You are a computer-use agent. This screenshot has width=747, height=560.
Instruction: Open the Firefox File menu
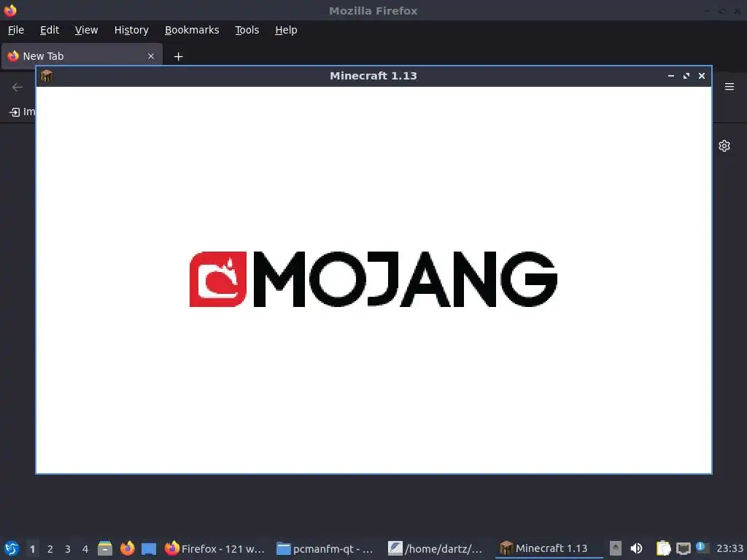[x=16, y=30]
